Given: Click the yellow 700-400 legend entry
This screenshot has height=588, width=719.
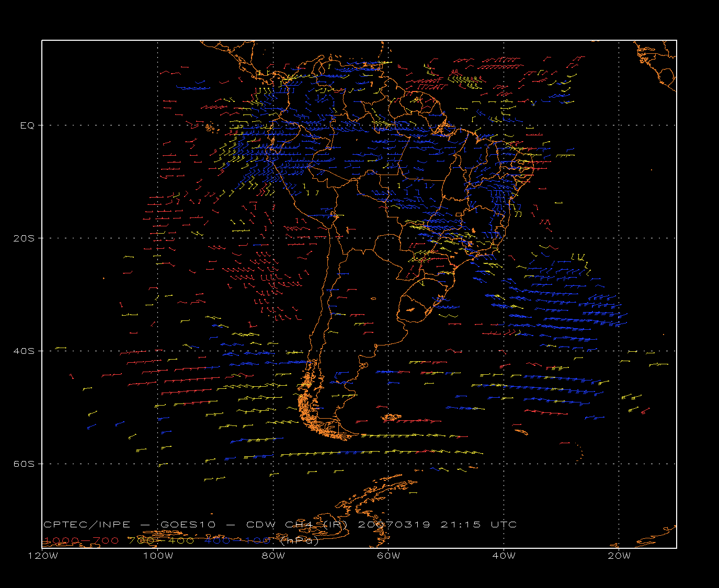Looking at the screenshot, I should [162, 540].
